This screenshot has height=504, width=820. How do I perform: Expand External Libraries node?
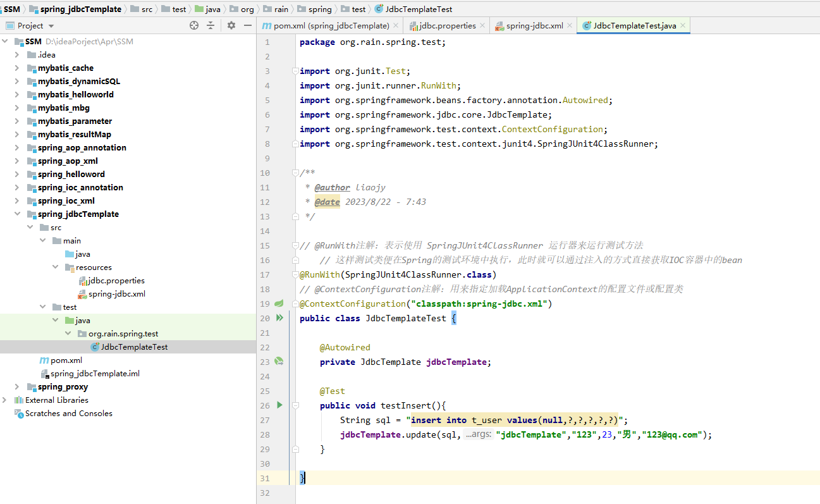(x=6, y=400)
